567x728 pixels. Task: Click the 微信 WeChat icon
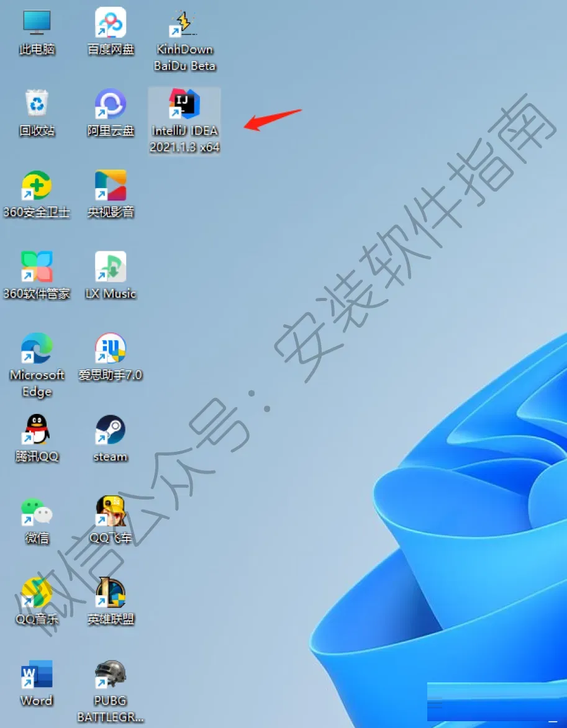(37, 511)
